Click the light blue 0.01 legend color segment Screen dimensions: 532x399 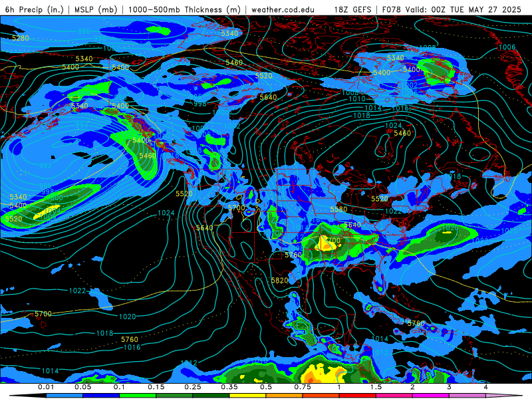pos(65,396)
